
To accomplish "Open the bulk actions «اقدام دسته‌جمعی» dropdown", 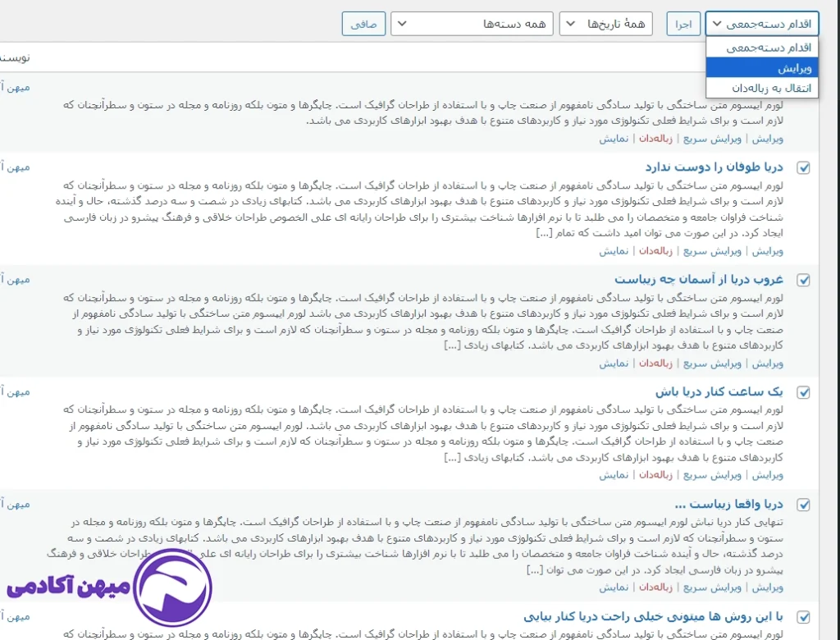I will pyautogui.click(x=761, y=23).
